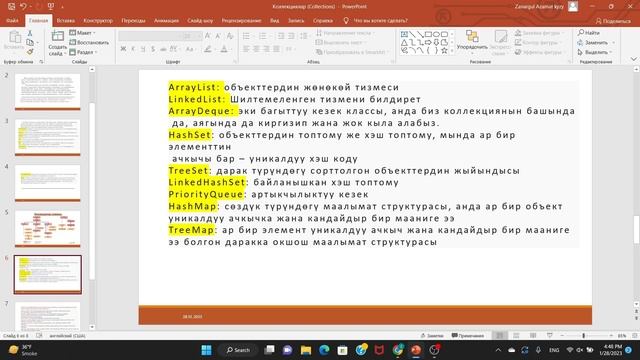Toggle bold (Ж) formatting
The height and width of the screenshot is (360, 640).
[123, 49]
